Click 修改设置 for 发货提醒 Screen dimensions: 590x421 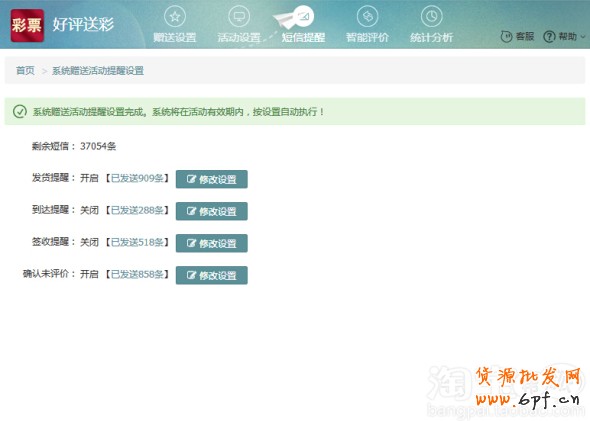(x=211, y=179)
